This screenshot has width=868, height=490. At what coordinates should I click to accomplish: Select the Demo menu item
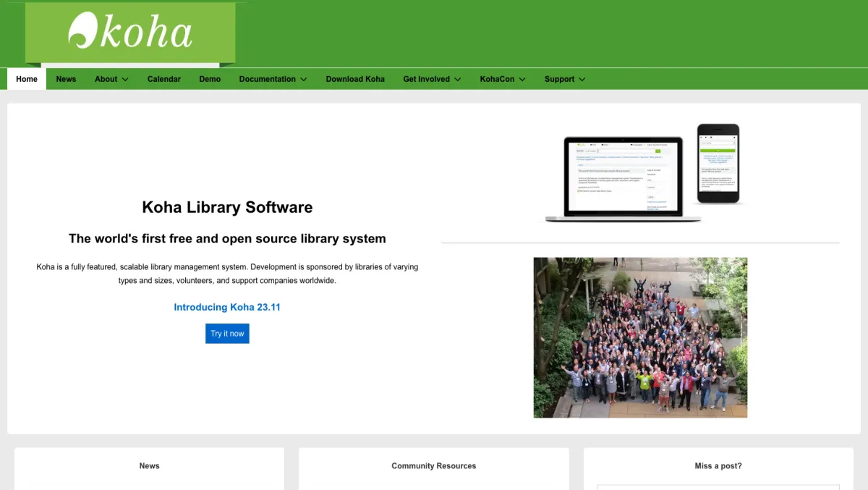point(210,79)
